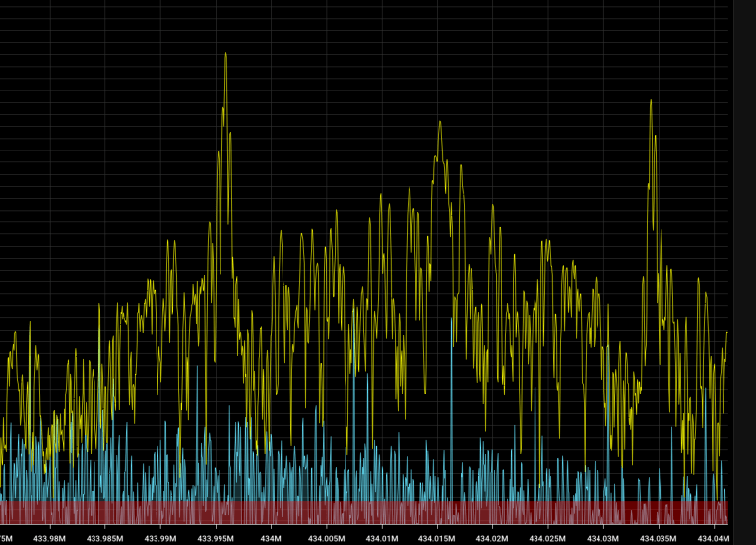Click the red noise floor band
Viewport: 756px width, 545px height.
[x=364, y=513]
